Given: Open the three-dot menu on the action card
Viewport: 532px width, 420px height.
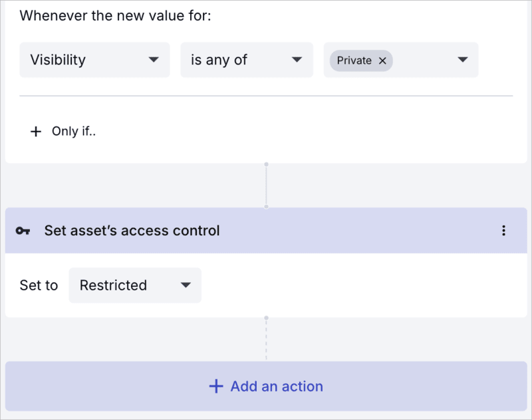Looking at the screenshot, I should pyautogui.click(x=504, y=231).
